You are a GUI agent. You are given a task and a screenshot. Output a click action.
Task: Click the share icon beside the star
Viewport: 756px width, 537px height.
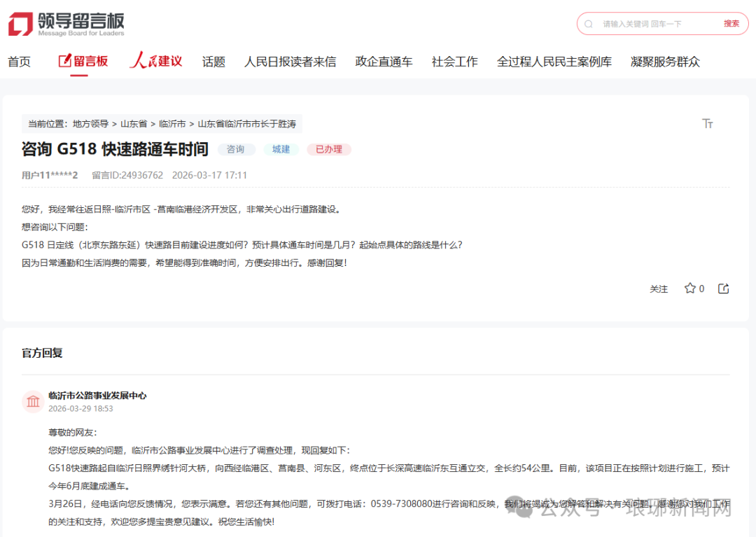724,288
